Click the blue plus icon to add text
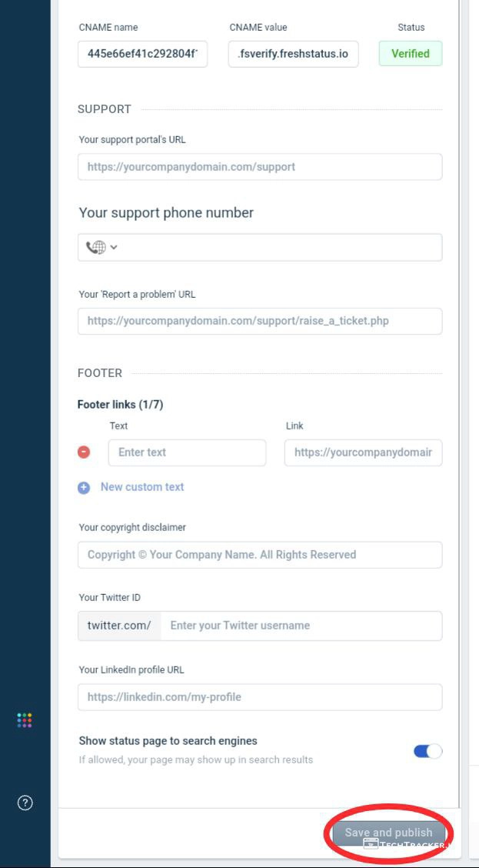479x868 pixels. [84, 487]
